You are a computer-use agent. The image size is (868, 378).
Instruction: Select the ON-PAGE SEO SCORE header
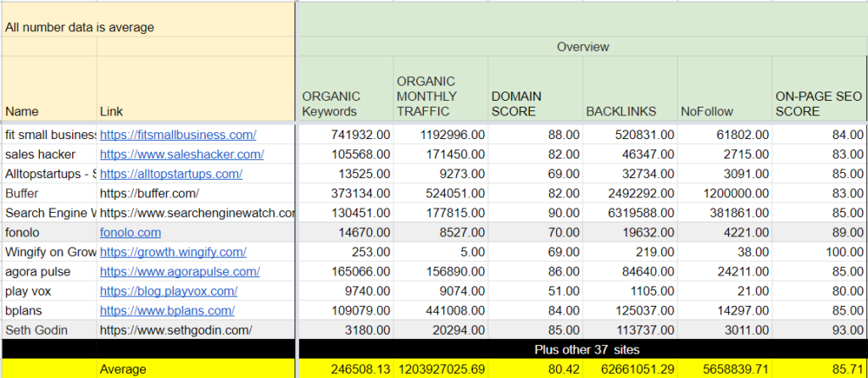pos(820,88)
